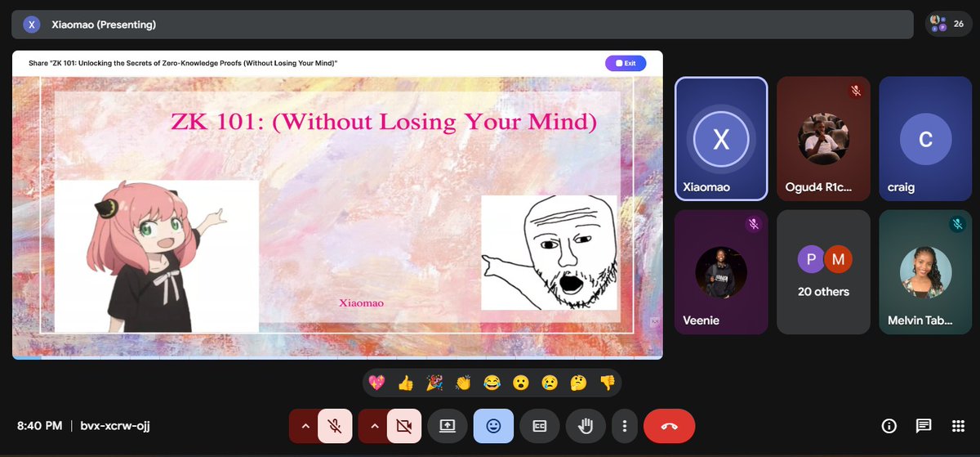980x457 pixels.
Task: Open meeting details info icon
Action: click(889, 426)
